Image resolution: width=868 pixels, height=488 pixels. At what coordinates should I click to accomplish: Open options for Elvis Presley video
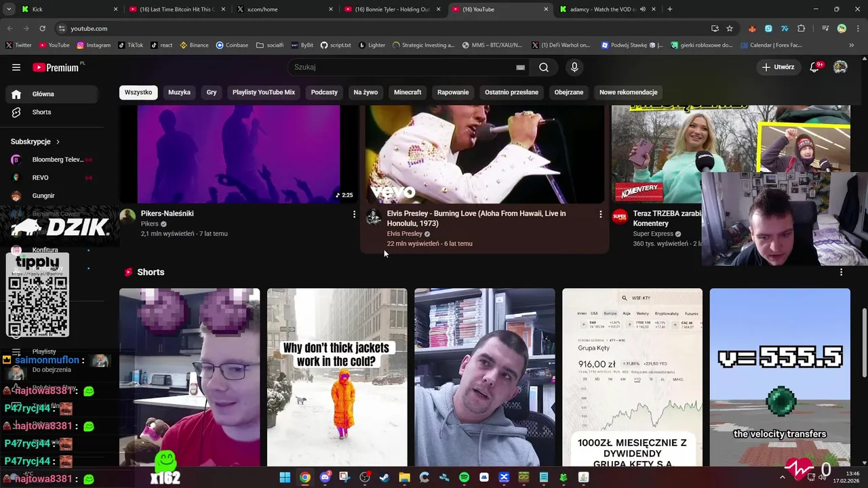(600, 214)
